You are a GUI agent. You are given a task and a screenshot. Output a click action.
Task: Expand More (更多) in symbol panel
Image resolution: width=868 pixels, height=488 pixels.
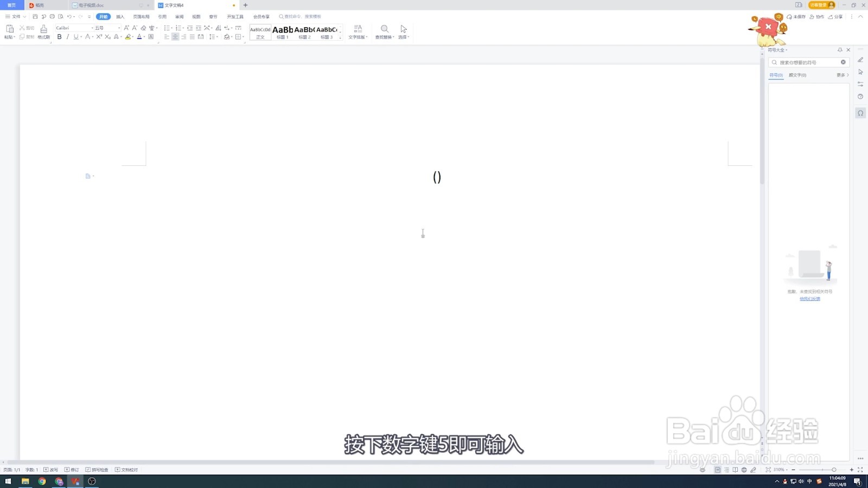[843, 75]
